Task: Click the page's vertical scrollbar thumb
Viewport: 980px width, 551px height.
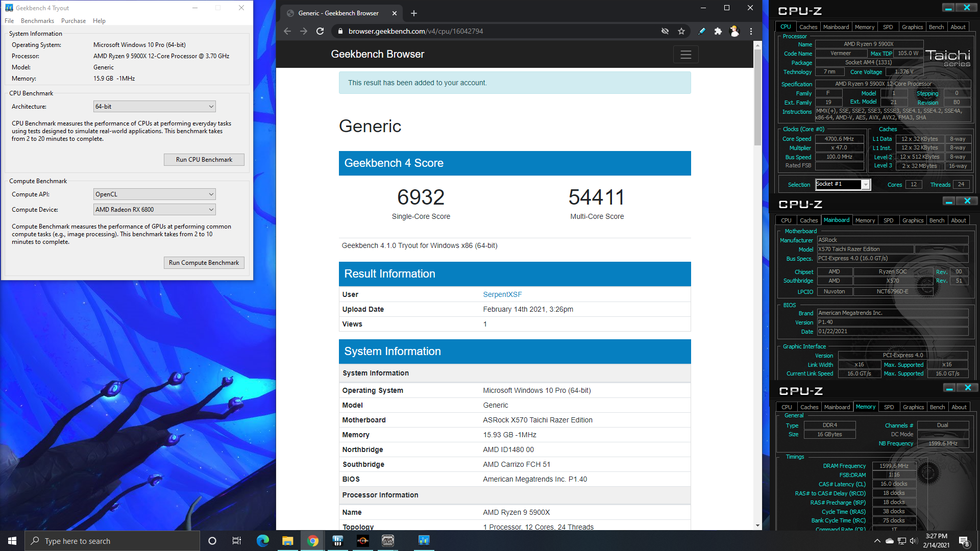Action: (x=757, y=97)
